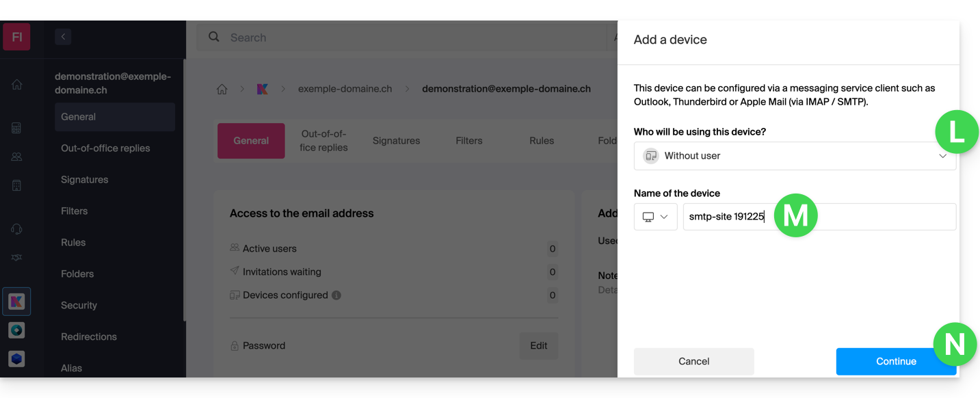Image resolution: width=980 pixels, height=398 pixels.
Task: Click the Cancel button
Action: 693,362
